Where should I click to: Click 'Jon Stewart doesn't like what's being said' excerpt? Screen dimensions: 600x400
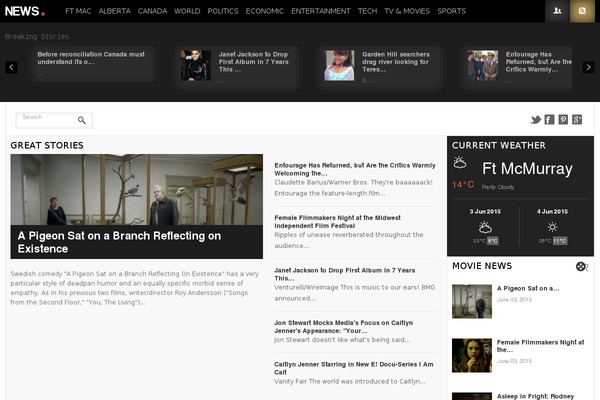[x=342, y=340]
